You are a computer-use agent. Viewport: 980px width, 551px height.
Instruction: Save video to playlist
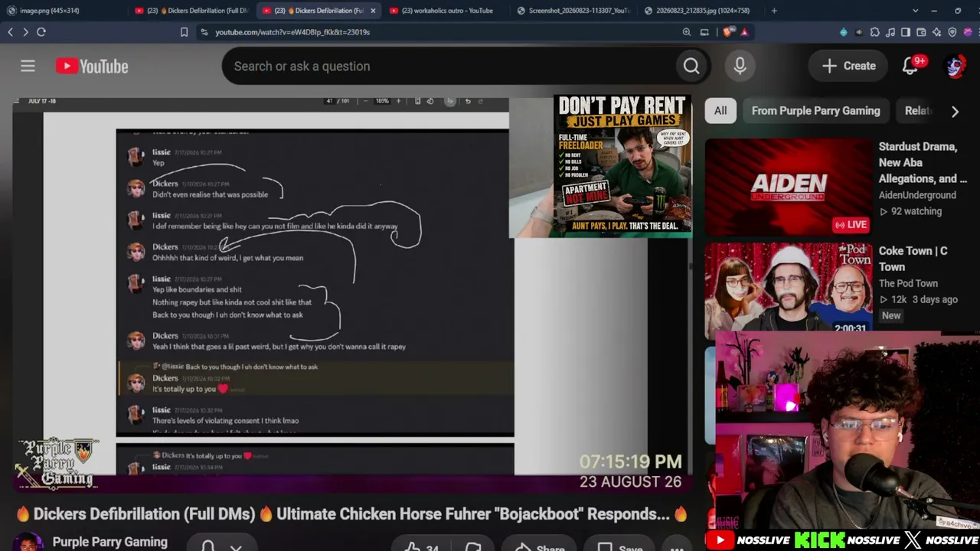620,547
